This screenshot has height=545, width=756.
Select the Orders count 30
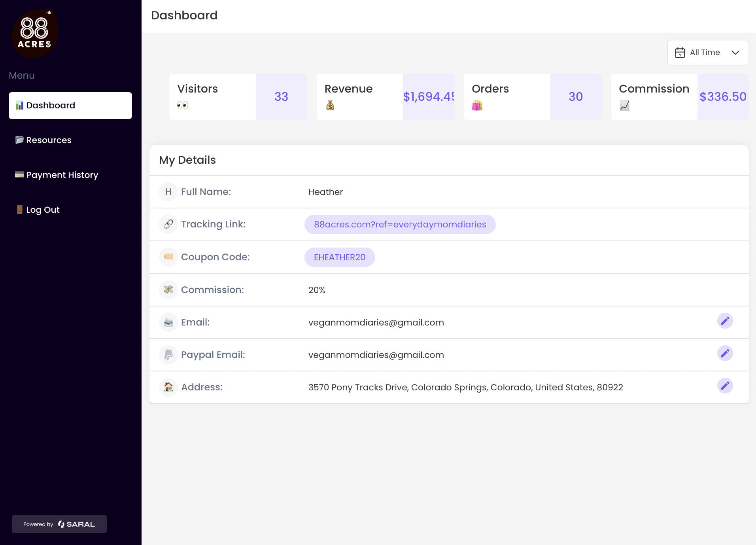pos(576,97)
